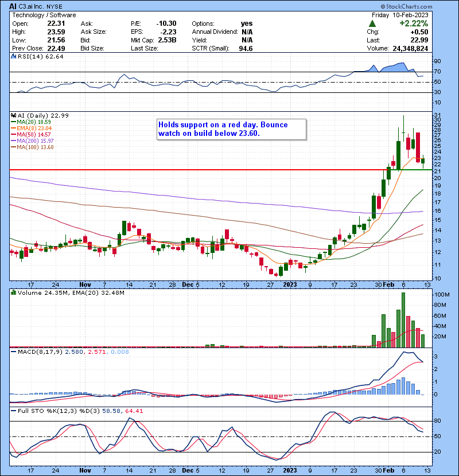This screenshot has width=459, height=476.
Task: Click the Options value yes
Action: pyautogui.click(x=247, y=24)
